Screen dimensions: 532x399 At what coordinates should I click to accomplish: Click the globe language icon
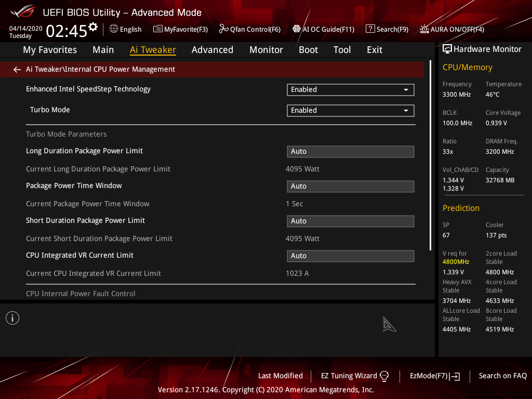(x=114, y=29)
